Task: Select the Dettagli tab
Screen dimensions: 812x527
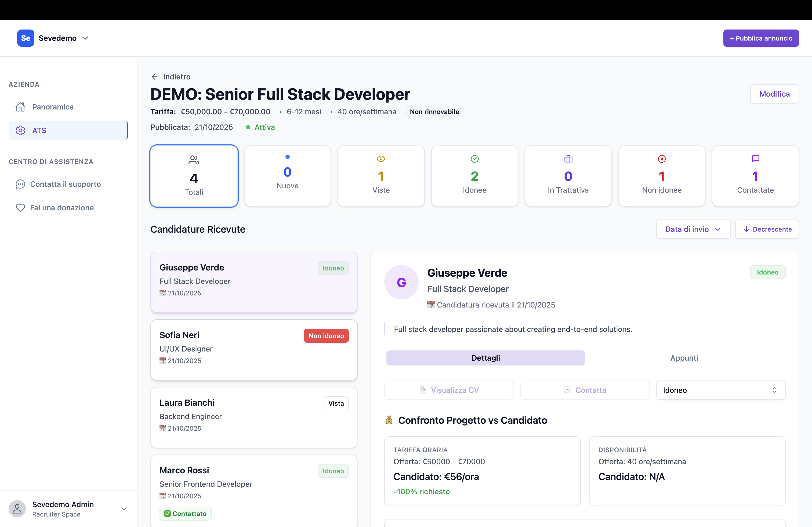Action: (x=485, y=358)
